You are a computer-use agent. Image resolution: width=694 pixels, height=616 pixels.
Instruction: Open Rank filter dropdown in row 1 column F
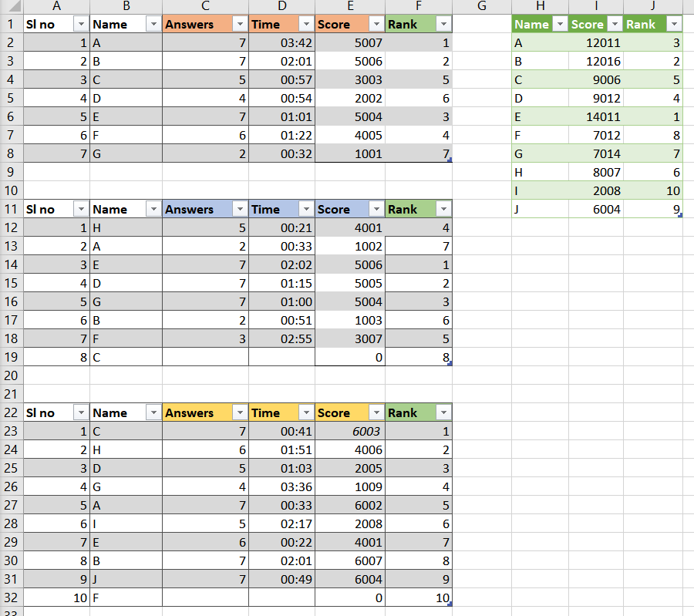tap(443, 24)
